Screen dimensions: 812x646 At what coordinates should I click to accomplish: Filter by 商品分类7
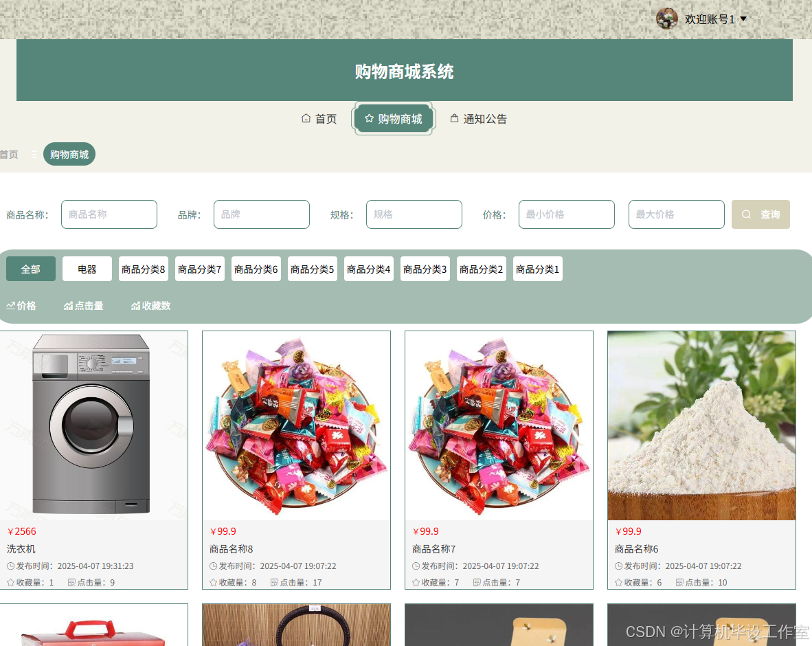[x=200, y=269]
